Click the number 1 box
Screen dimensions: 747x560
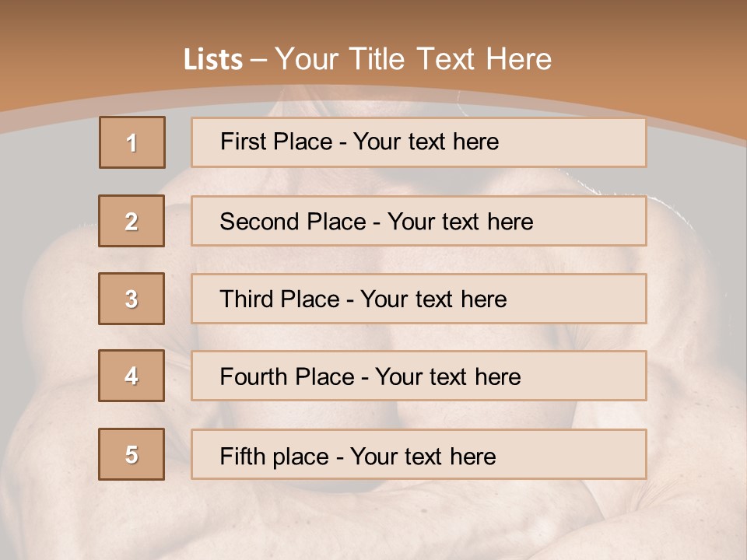132,142
